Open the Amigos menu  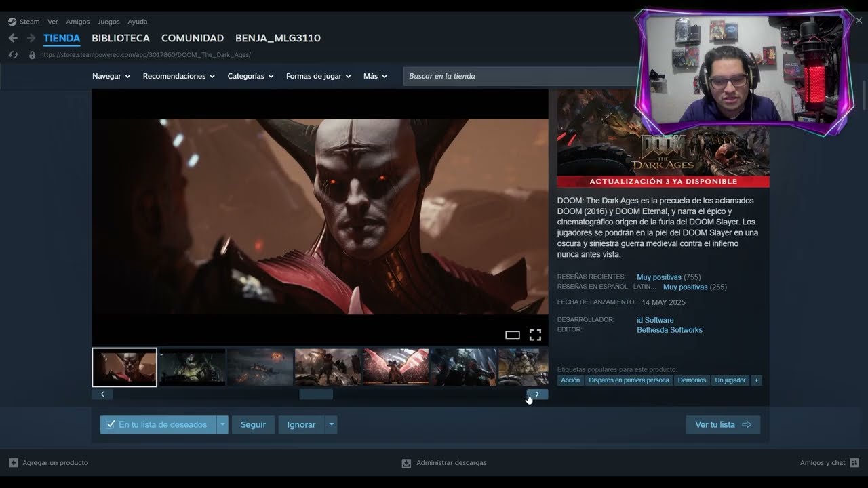78,22
